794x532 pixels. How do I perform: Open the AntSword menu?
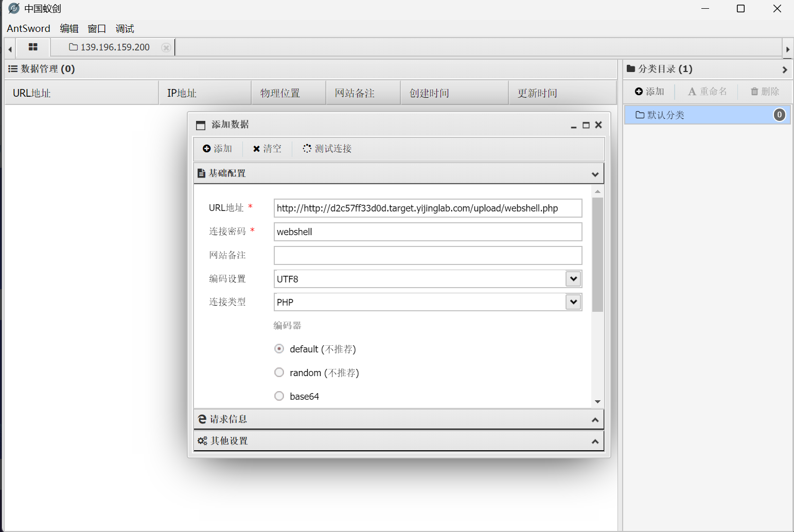[x=28, y=28]
